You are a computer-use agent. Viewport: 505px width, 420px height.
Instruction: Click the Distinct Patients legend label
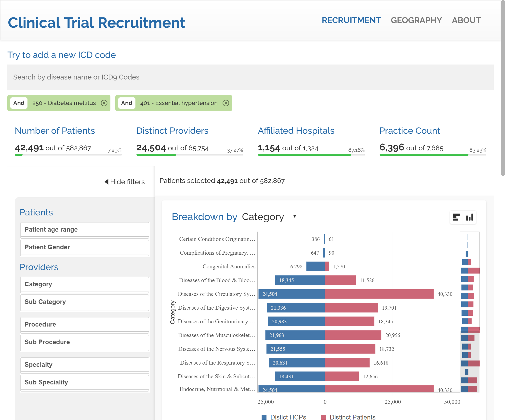(x=352, y=417)
